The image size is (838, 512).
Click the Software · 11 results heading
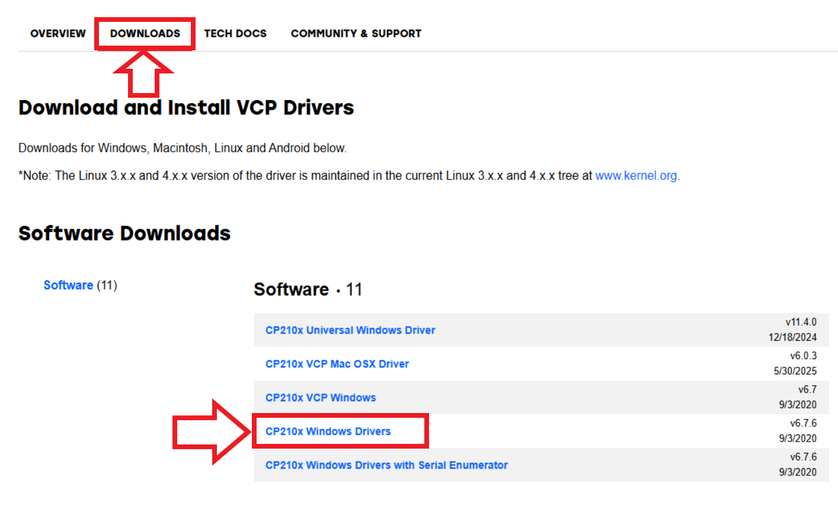click(x=308, y=290)
